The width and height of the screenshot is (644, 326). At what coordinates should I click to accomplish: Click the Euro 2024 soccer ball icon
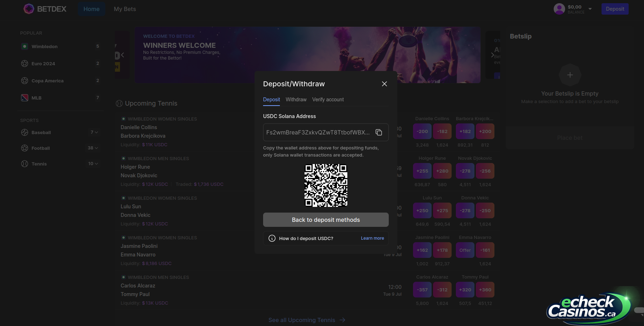click(x=25, y=63)
